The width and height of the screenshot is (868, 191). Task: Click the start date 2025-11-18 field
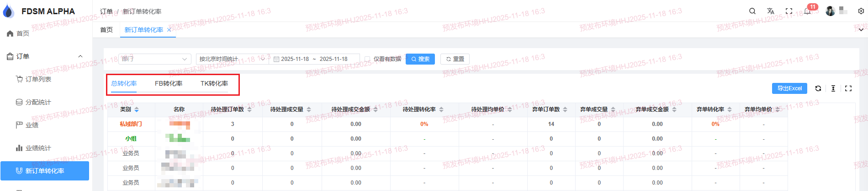coord(295,59)
